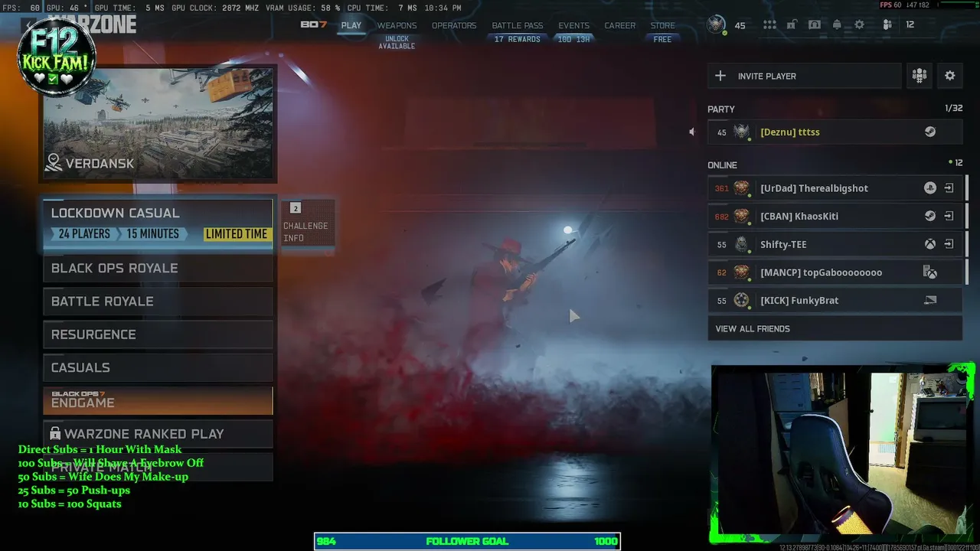The image size is (980, 551).
Task: Click the PlayStation icon on Therealbigshot's row
Action: 930,188
